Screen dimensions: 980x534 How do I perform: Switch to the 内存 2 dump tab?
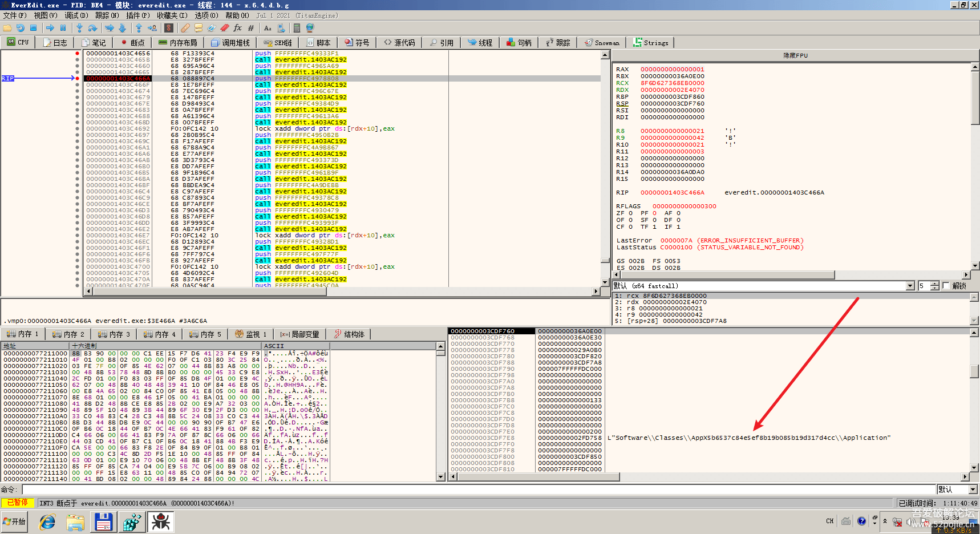(68, 334)
